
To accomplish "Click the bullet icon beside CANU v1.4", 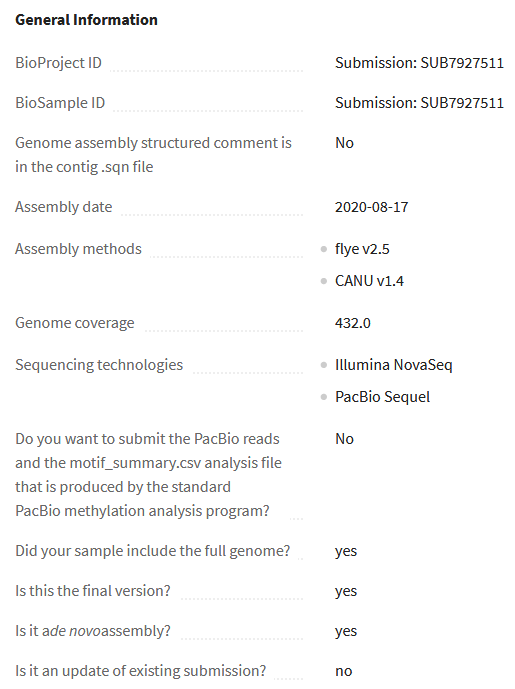I will [x=324, y=281].
